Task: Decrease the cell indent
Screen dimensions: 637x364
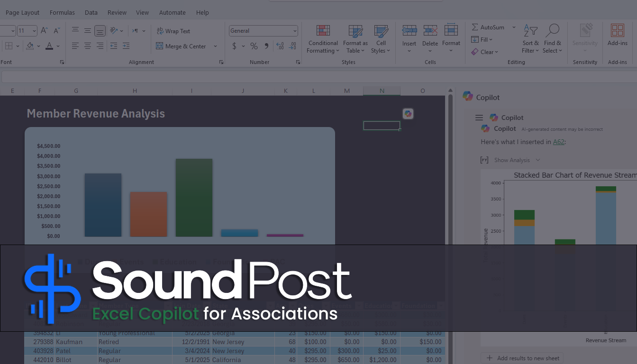Action: coord(114,46)
